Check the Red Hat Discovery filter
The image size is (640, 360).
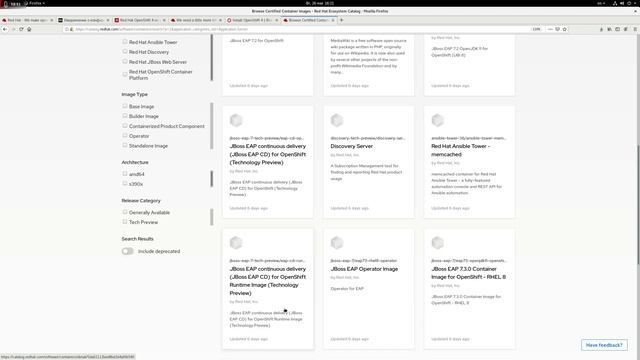125,51
